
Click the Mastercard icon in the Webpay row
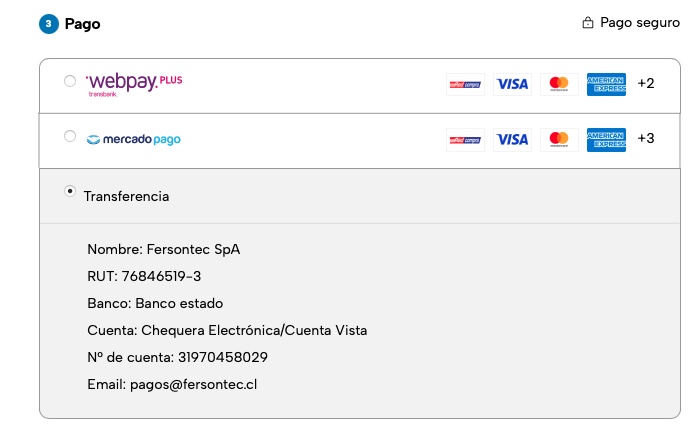point(559,84)
